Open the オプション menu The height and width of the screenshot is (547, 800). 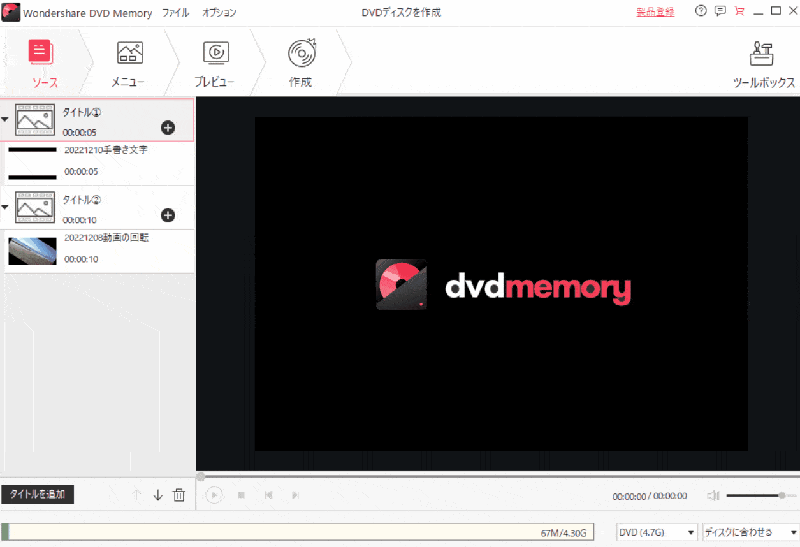click(219, 13)
